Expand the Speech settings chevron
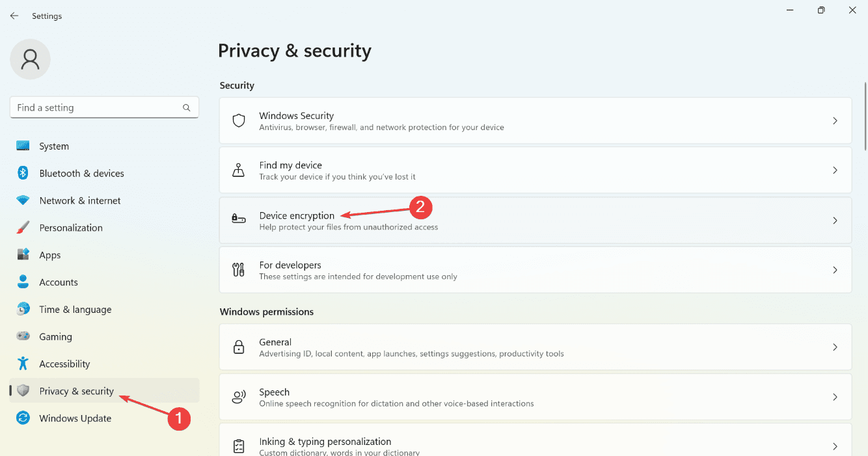The width and height of the screenshot is (868, 456). 835,397
